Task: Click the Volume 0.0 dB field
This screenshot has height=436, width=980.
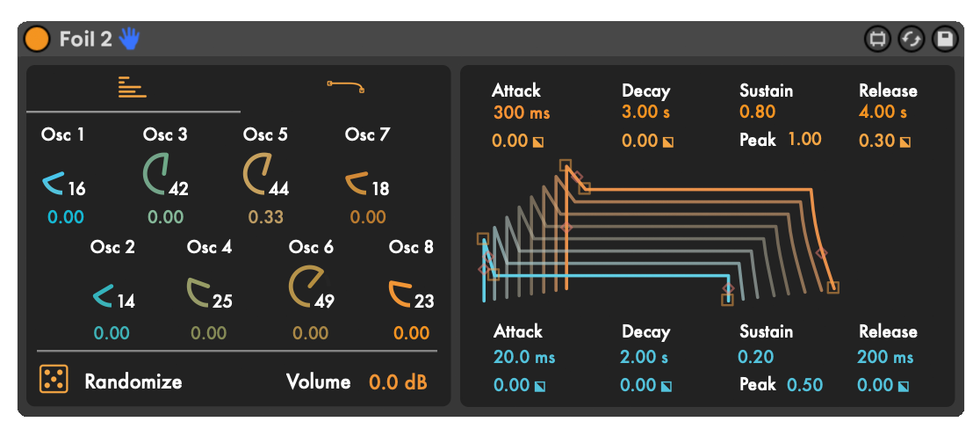Action: (x=398, y=381)
